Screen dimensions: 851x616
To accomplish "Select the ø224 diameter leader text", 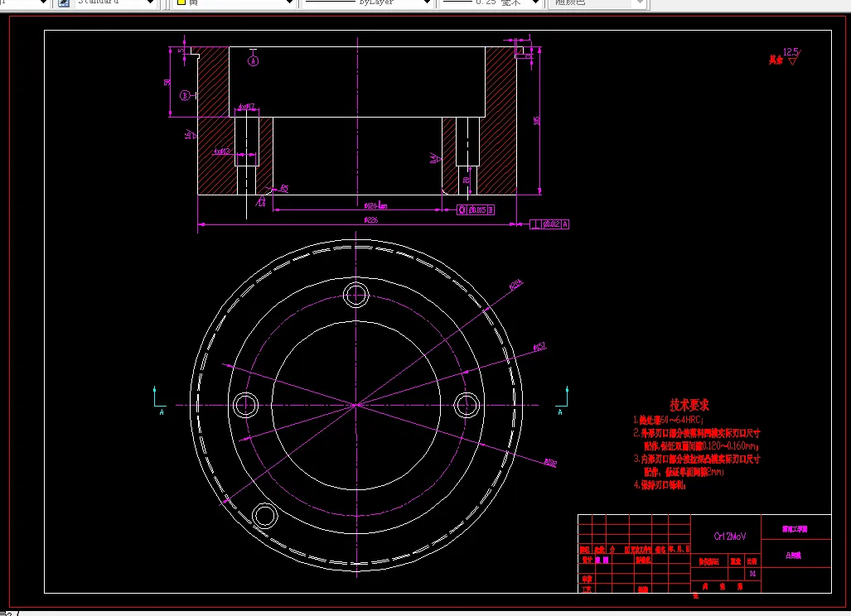I will coord(515,284).
